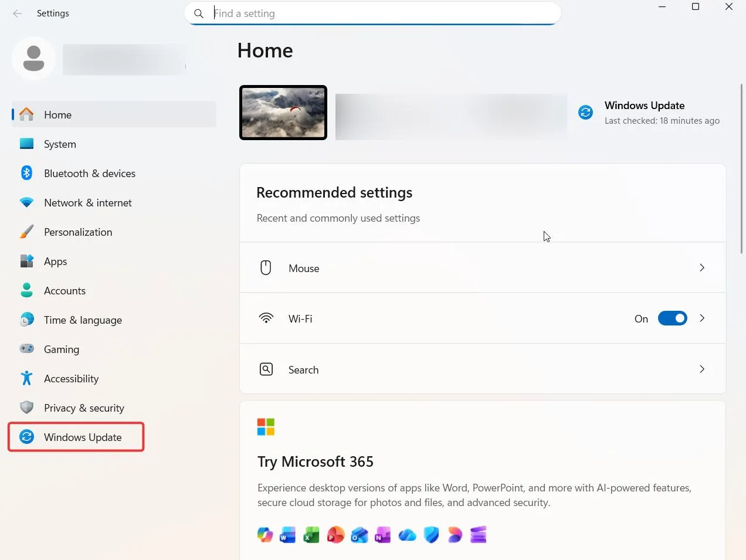Click the Word app icon
This screenshot has width=746, height=560.
coord(287,535)
